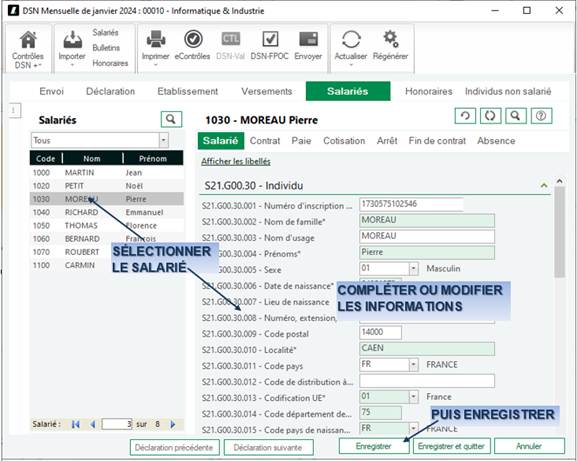The width and height of the screenshot is (577, 461).
Task: Open the Imprimer dropdown arrow
Action: (156, 65)
